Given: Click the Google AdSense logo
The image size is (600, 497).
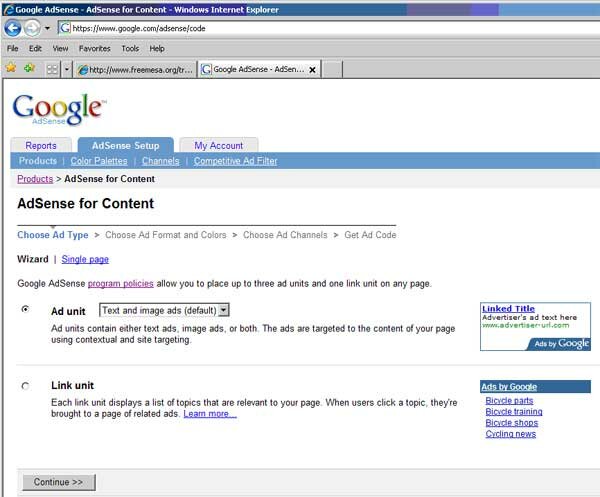Looking at the screenshot, I should (59, 110).
